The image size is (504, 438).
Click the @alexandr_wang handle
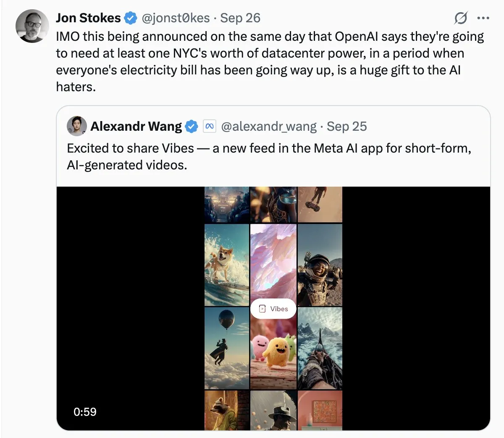269,126
